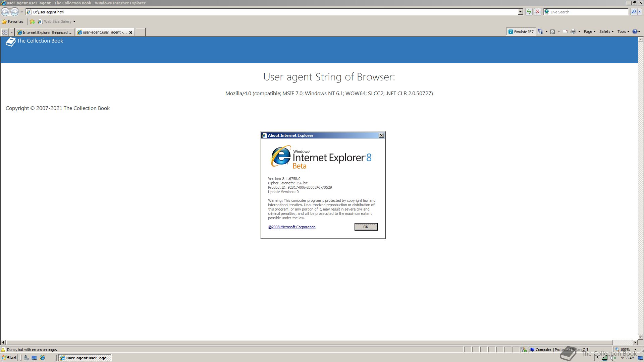This screenshot has width=644, height=362.
Task: Expand the address bar autocomplete dropdown
Action: point(520,12)
